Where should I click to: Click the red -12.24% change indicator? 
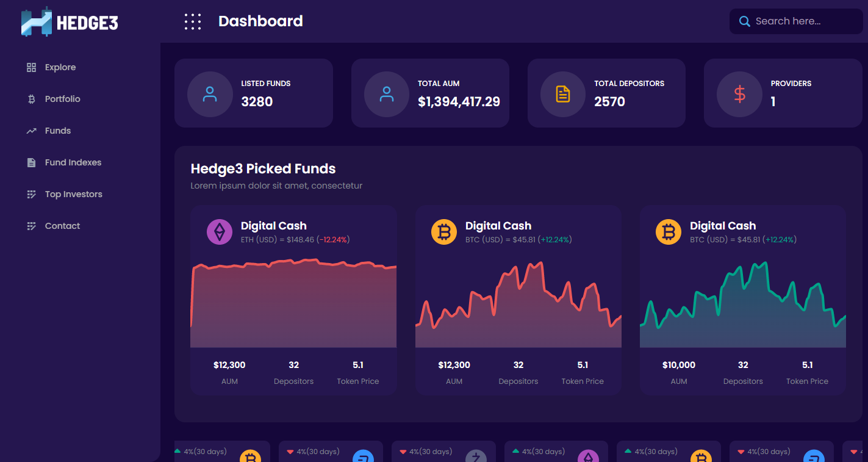click(333, 239)
